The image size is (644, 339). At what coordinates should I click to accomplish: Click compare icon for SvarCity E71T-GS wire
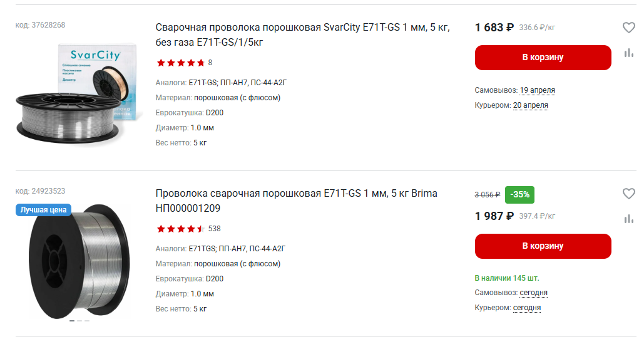[x=628, y=53]
